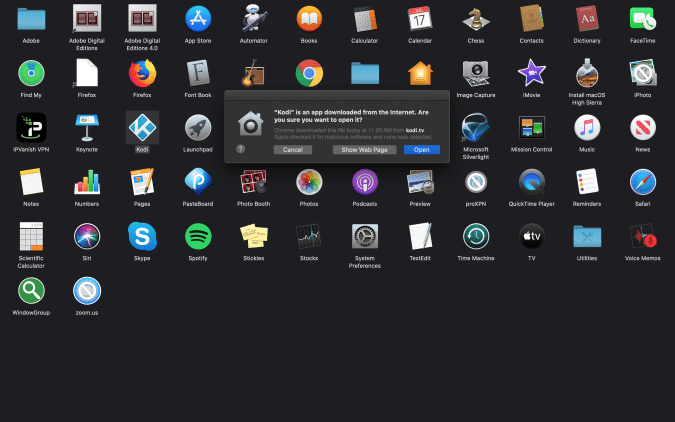Select the Firefox alias with blank document icon
This screenshot has width=675, height=422.
[87, 73]
